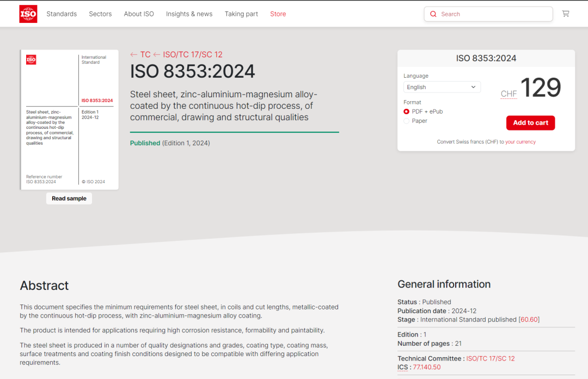Open the ISO 8353:2024 cover thumbnail
Viewport: 588px width, 379px height.
pos(69,120)
